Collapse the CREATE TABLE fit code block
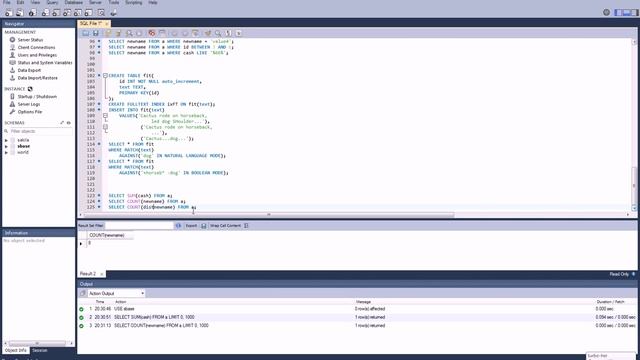The width and height of the screenshot is (640, 360). coord(105,76)
